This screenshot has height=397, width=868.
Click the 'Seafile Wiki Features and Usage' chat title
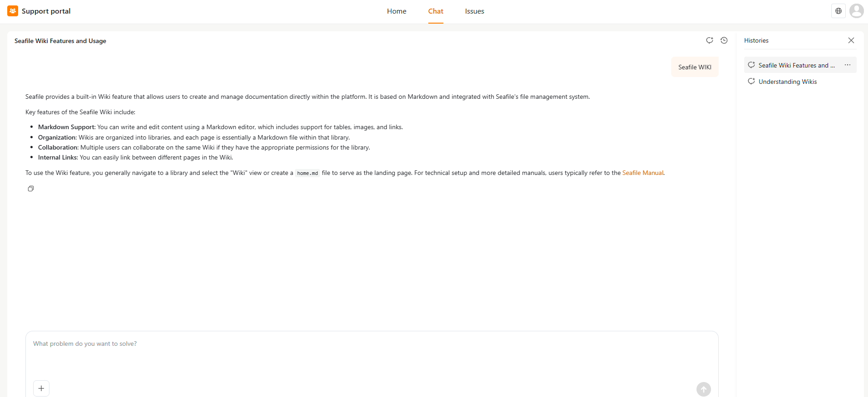click(x=60, y=41)
